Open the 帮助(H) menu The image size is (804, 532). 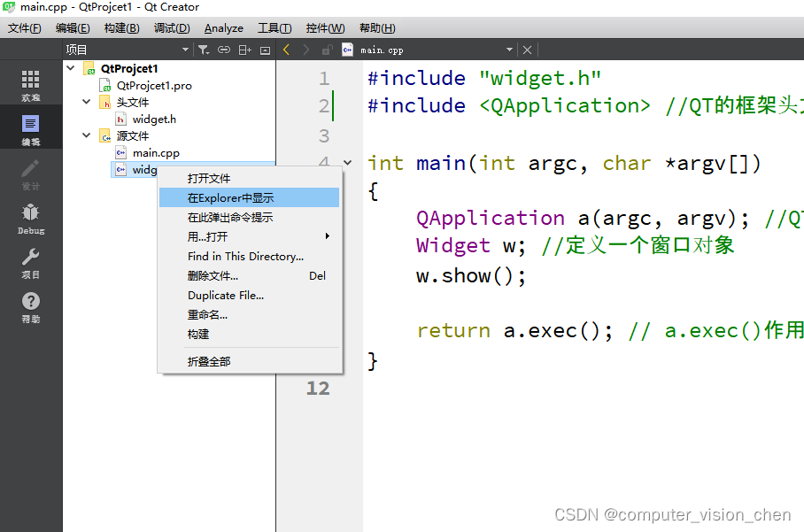click(x=377, y=28)
